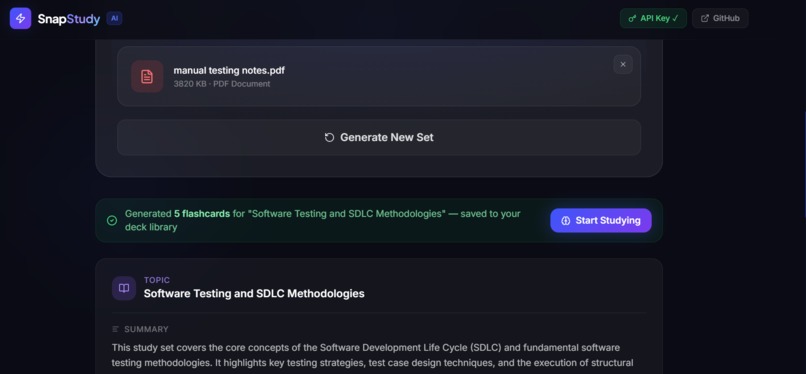Click the 3820 KB PDF Document label
This screenshot has width=806, height=374.
tap(222, 84)
